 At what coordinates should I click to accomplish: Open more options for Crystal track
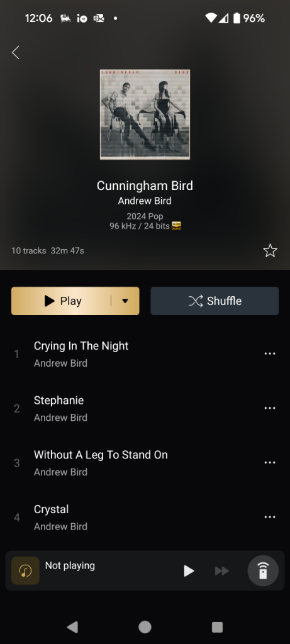[270, 517]
